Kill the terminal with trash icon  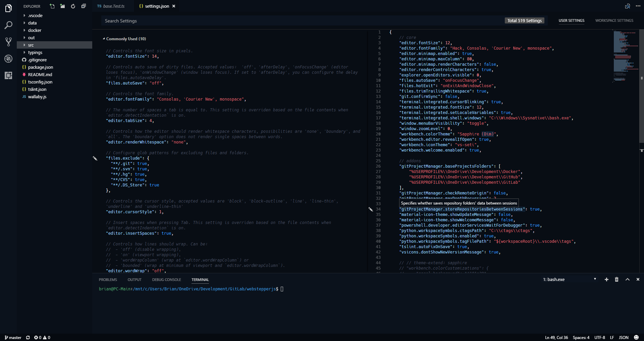click(x=616, y=280)
